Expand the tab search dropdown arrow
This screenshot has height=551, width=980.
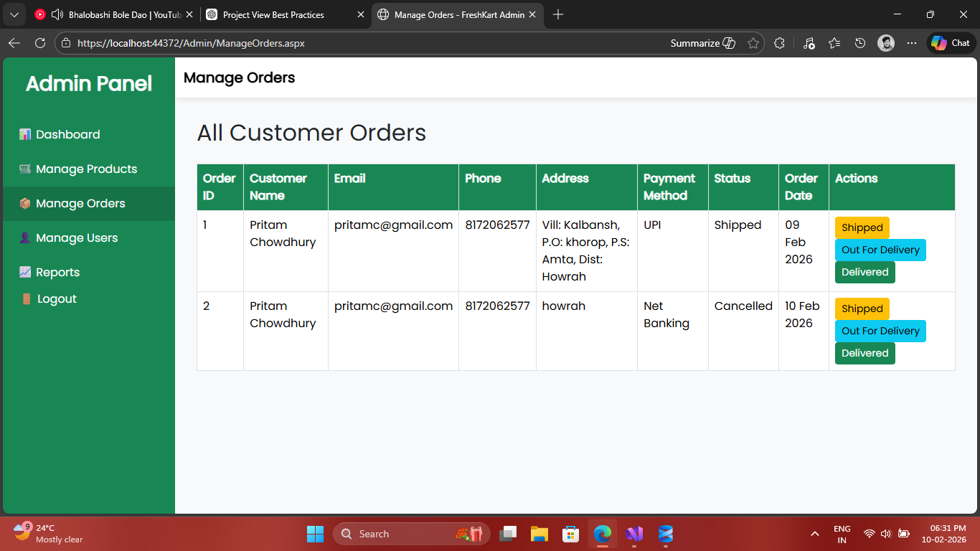click(14, 14)
